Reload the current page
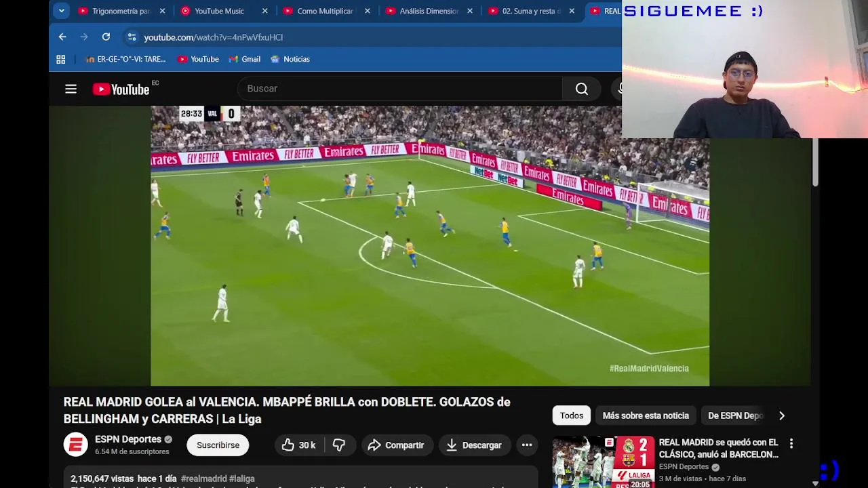Viewport: 868px width, 488px height. click(x=106, y=37)
